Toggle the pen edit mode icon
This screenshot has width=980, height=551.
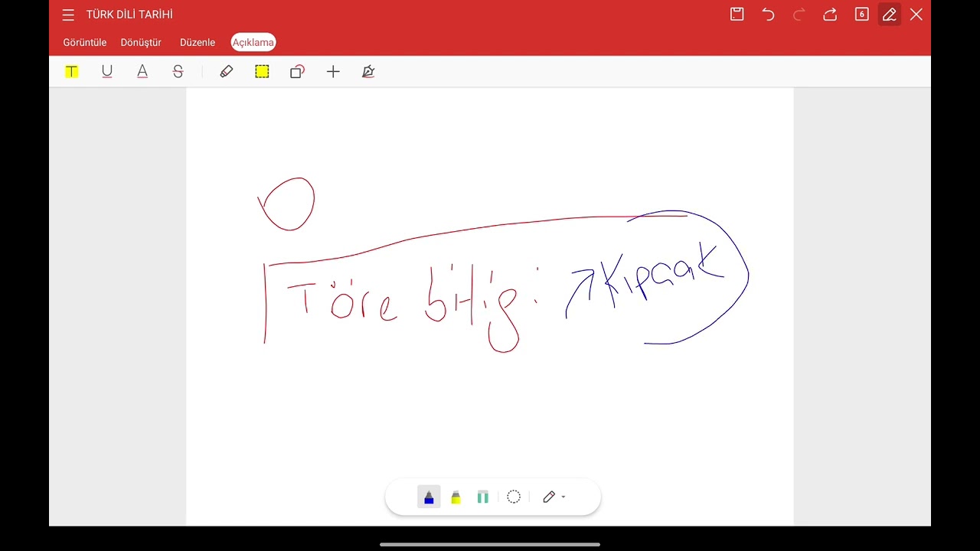point(889,15)
